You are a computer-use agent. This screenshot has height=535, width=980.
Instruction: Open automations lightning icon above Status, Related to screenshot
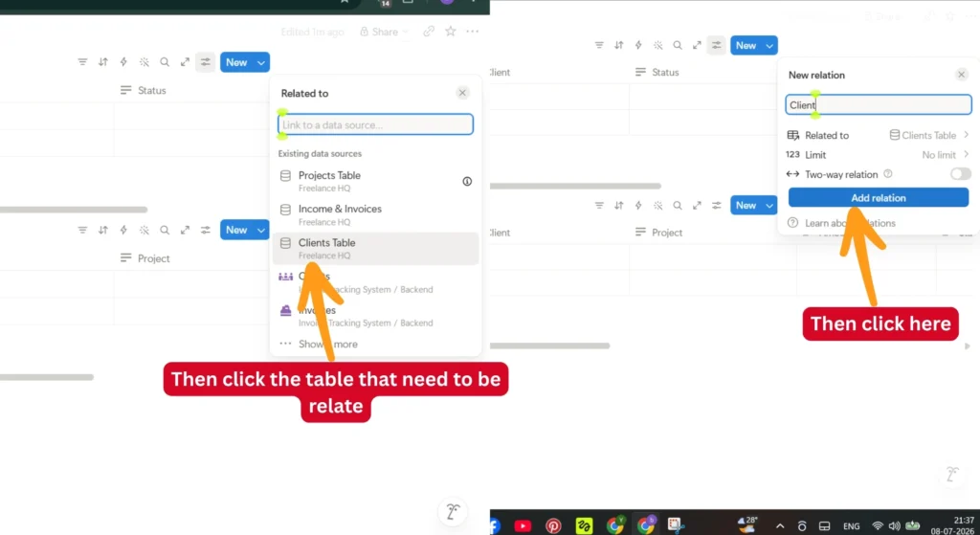[123, 62]
